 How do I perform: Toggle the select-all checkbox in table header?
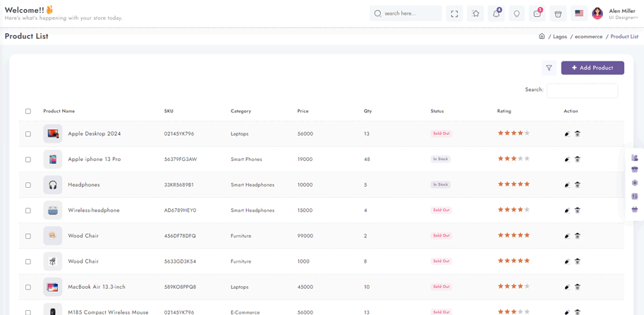click(x=28, y=111)
